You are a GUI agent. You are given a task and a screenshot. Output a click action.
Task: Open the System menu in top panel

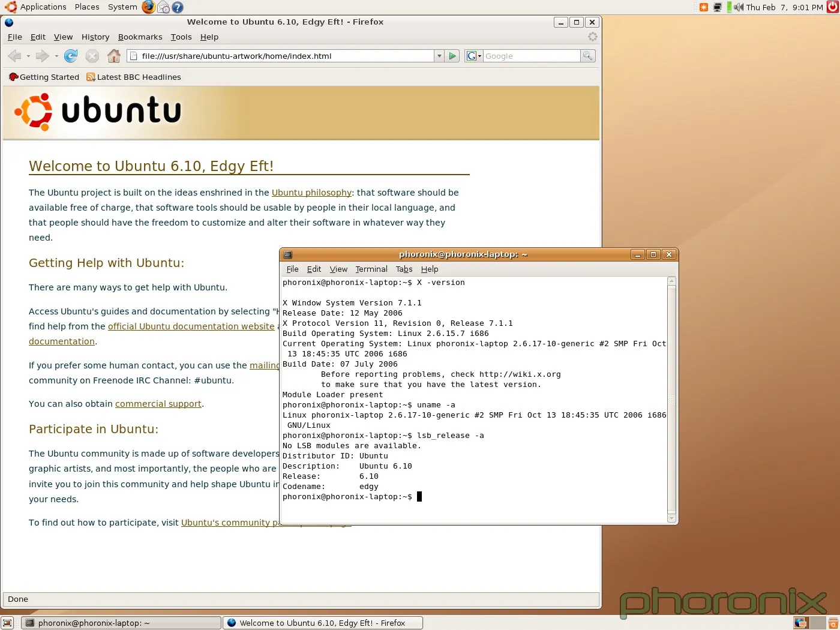[x=122, y=7]
